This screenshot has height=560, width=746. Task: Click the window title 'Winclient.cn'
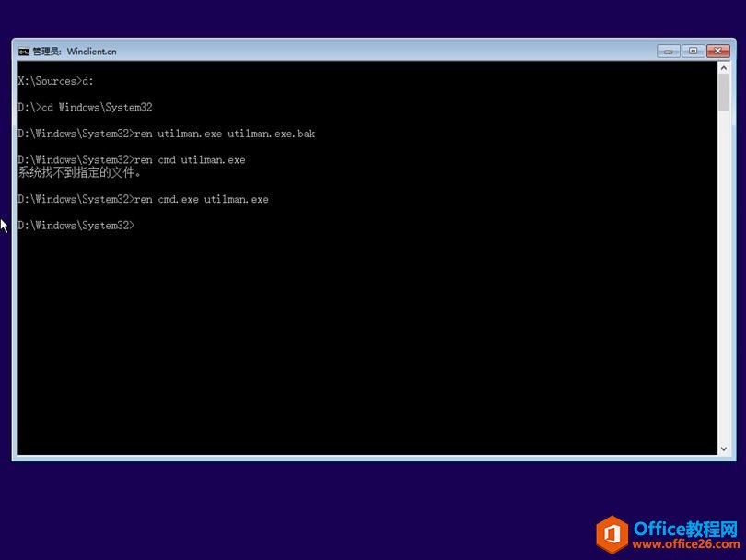click(x=91, y=52)
